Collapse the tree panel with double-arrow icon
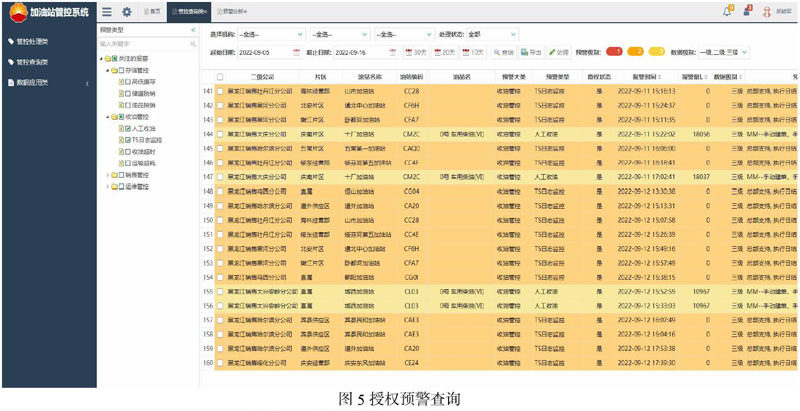The width and height of the screenshot is (800, 411). (x=192, y=30)
